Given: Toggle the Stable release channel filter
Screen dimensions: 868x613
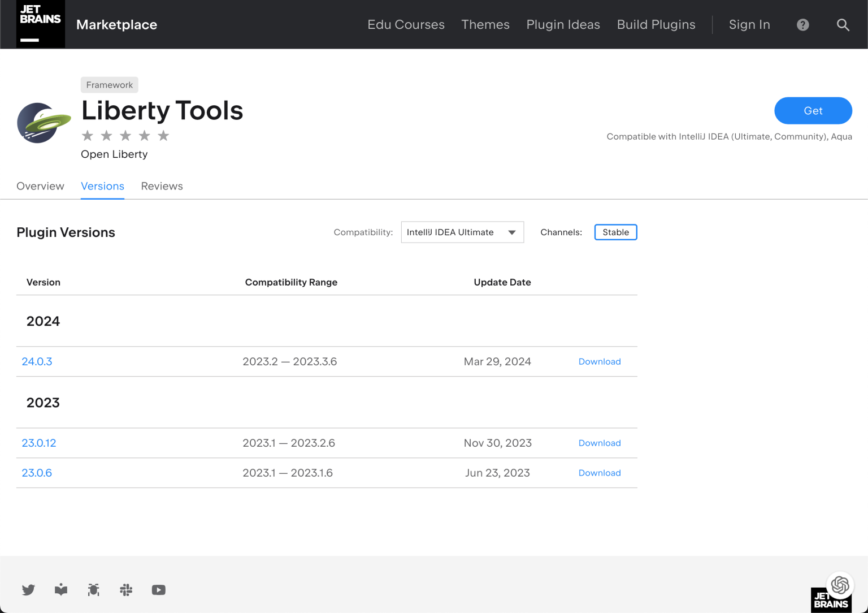Looking at the screenshot, I should pos(615,232).
